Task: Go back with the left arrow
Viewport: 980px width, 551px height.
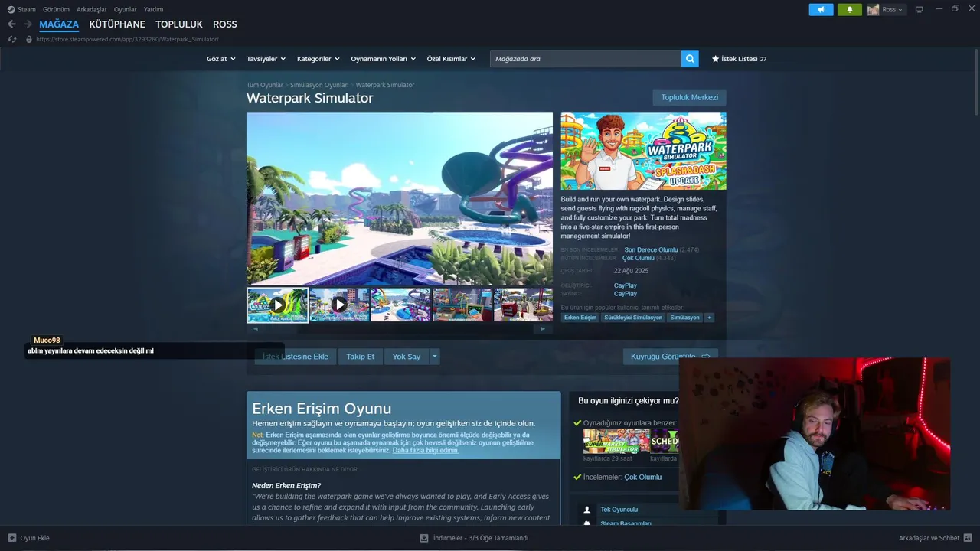Action: [x=11, y=24]
